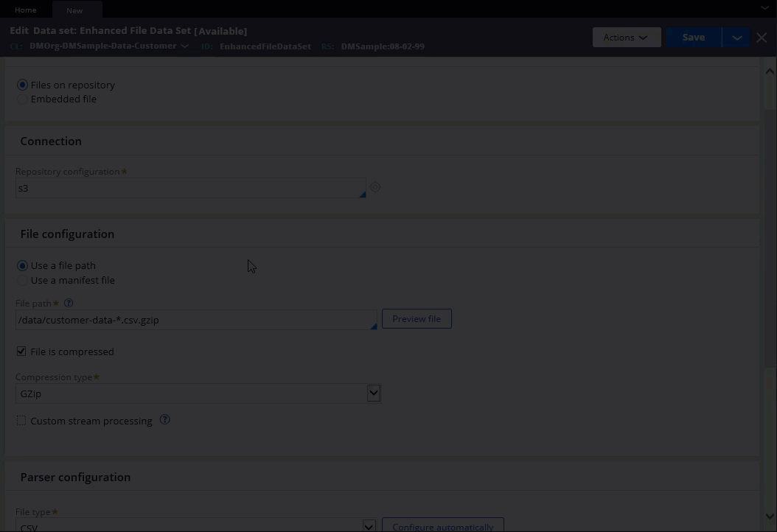
Task: Click the File path help icon
Action: click(x=69, y=303)
